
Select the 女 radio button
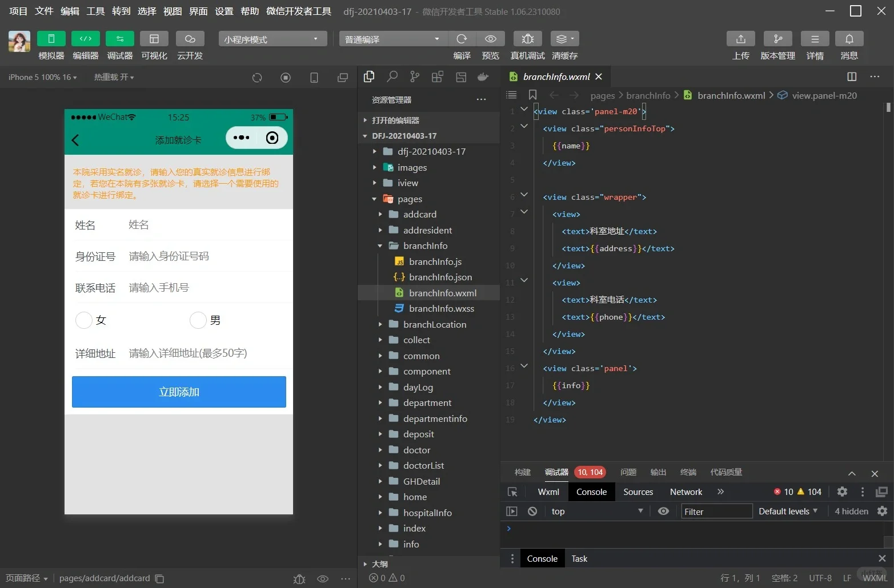click(84, 320)
